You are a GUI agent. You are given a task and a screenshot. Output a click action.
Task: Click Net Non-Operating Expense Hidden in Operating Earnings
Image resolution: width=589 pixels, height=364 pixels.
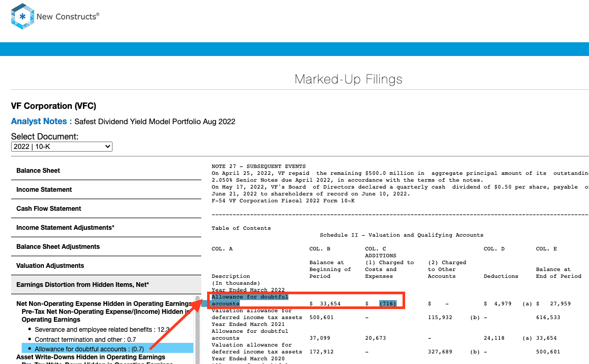pos(105,304)
